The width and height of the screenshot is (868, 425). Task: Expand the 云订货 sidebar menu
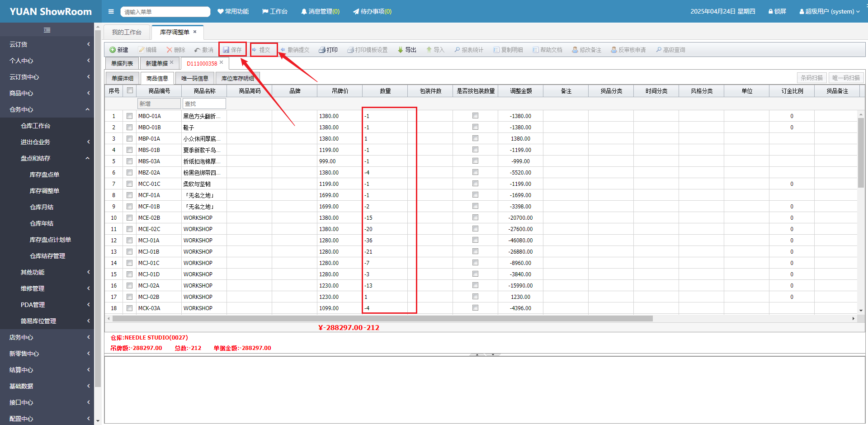[47, 44]
